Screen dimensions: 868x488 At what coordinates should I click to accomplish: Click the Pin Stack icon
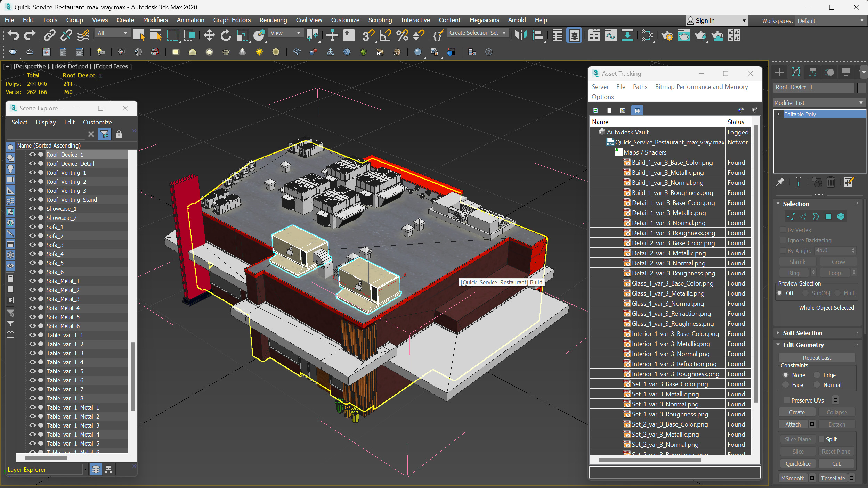(x=780, y=182)
